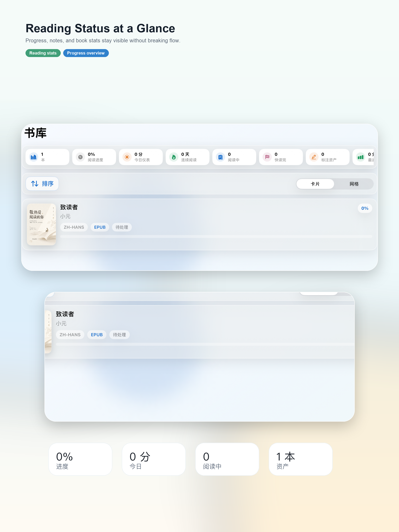Open the 排序 sort button
This screenshot has height=532, width=399.
42,184
